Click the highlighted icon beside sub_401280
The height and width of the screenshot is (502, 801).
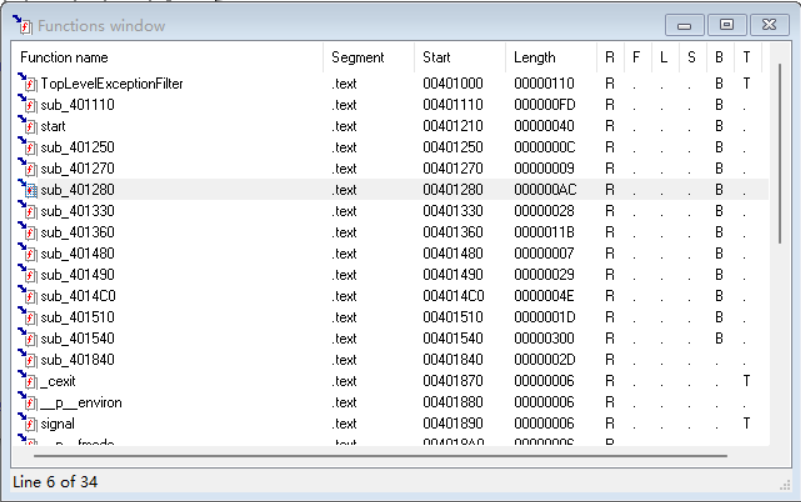click(x=28, y=189)
